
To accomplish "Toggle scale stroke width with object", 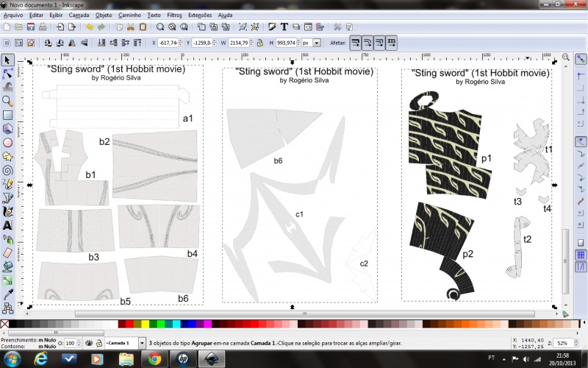I will pos(356,43).
